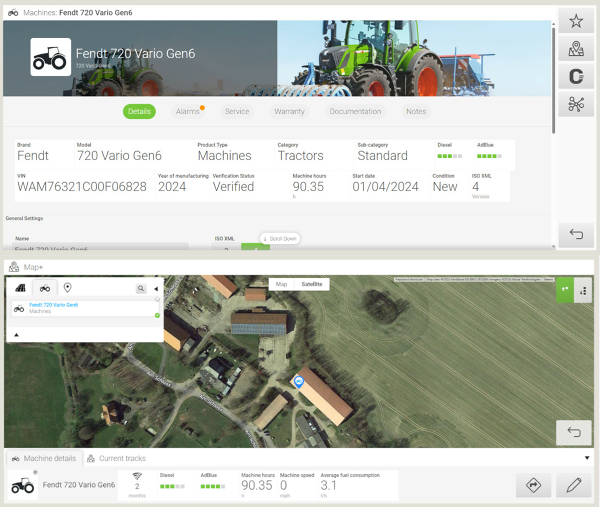This screenshot has width=600, height=507.
Task: Open the map layers options icon
Action: (583, 291)
